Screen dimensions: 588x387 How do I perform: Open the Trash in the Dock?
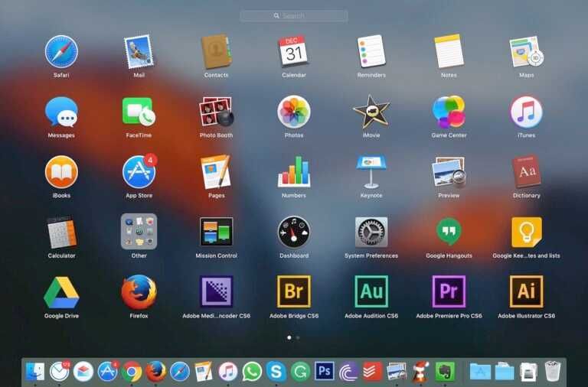tap(553, 372)
